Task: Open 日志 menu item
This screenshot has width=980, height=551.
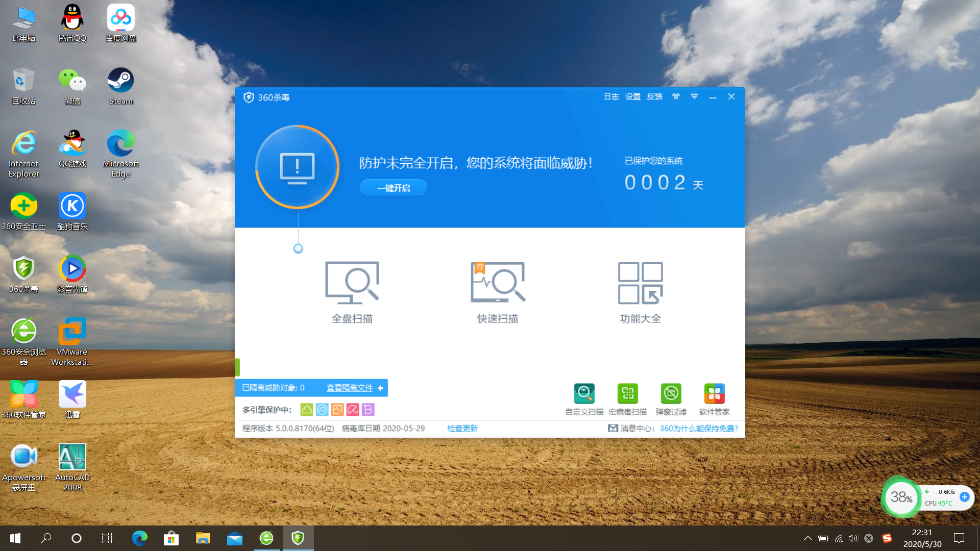Action: 610,96
